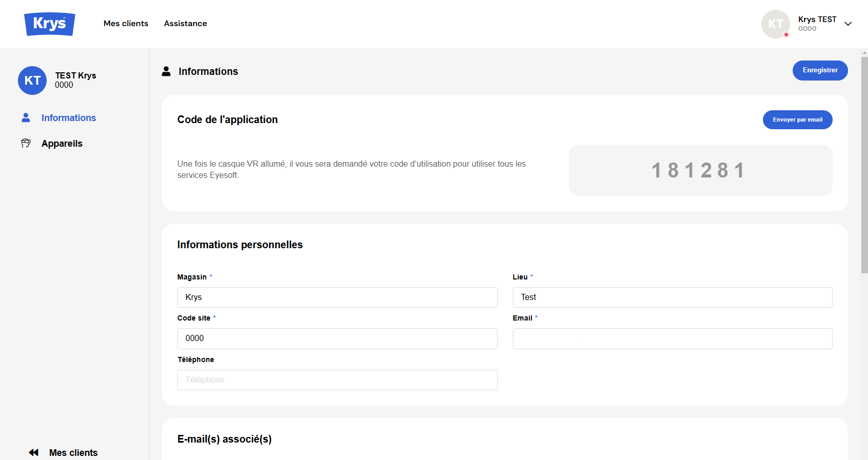Click the Magasin field label

(x=192, y=277)
